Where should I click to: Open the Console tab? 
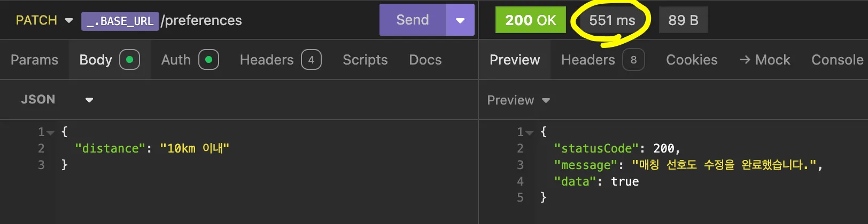(837, 60)
